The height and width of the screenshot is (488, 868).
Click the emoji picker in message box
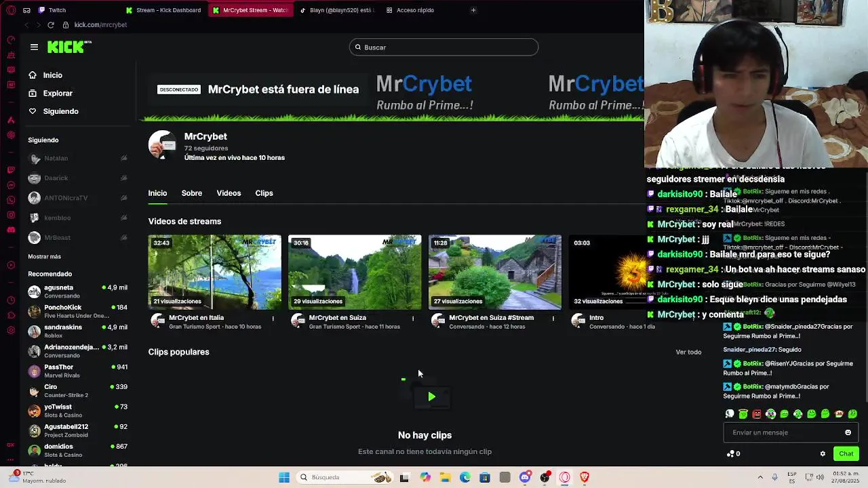click(848, 432)
